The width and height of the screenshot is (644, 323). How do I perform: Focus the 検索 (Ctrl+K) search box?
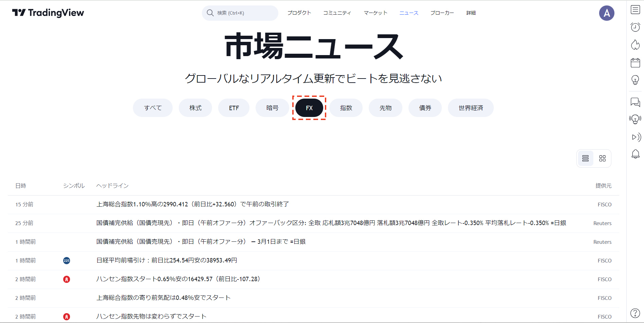pyautogui.click(x=240, y=13)
